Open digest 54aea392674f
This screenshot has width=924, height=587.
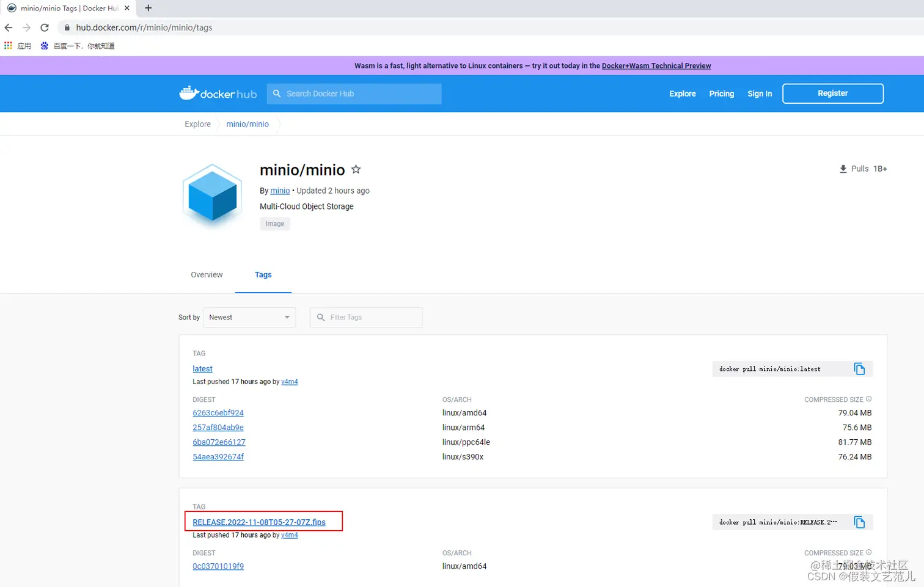(x=218, y=457)
